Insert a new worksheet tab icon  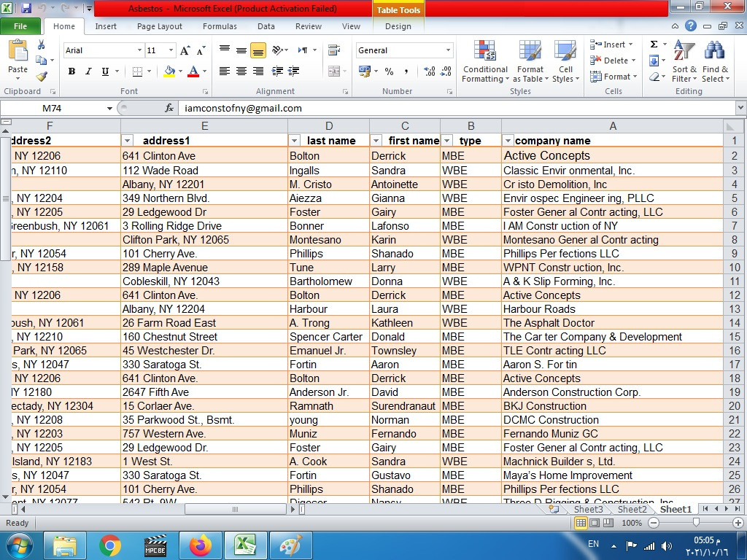click(554, 509)
